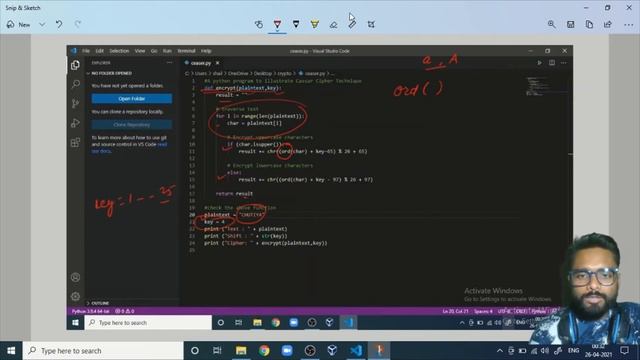This screenshot has width=640, height=360.
Task: Open Extensions icon in VS Code
Action: pyautogui.click(x=76, y=142)
